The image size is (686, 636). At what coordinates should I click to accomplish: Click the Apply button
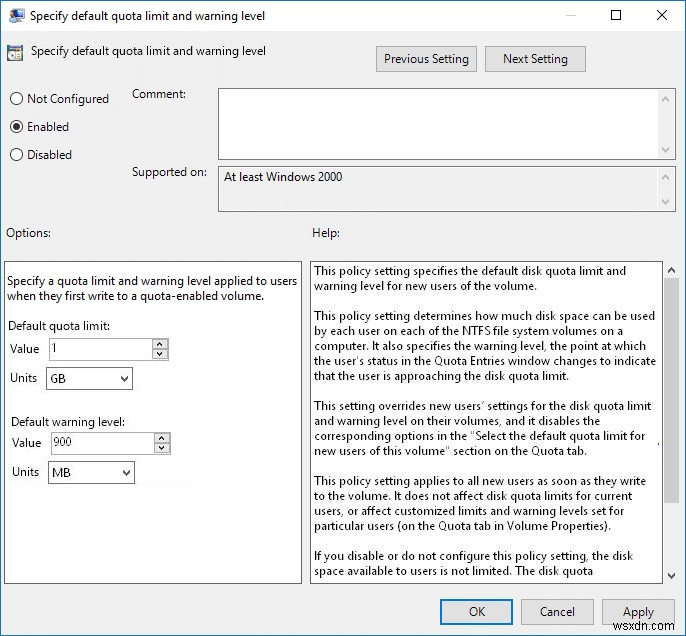point(638,612)
